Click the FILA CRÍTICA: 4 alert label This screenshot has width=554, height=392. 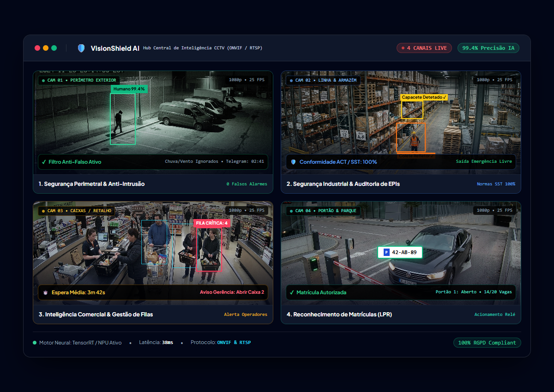(211, 223)
